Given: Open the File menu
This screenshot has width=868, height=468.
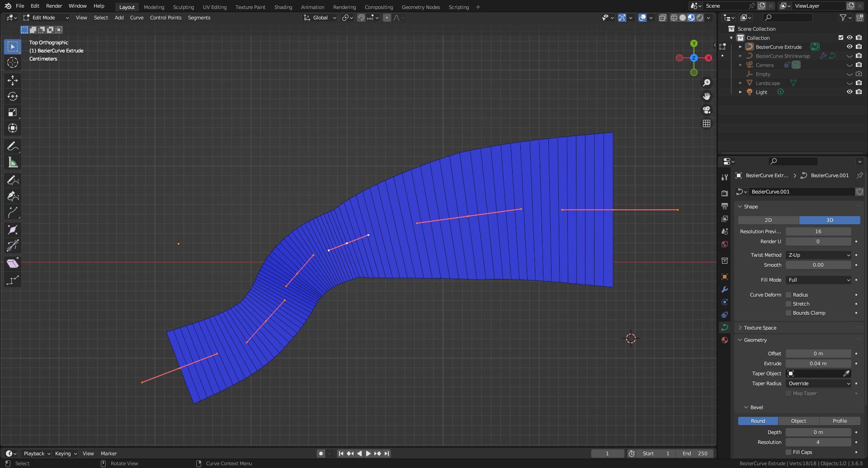Looking at the screenshot, I should [20, 6].
